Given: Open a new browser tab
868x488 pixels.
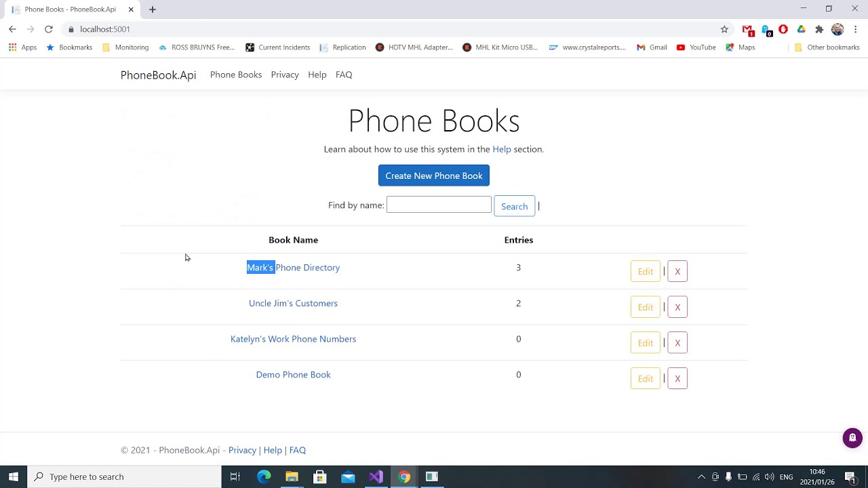Looking at the screenshot, I should point(153,9).
